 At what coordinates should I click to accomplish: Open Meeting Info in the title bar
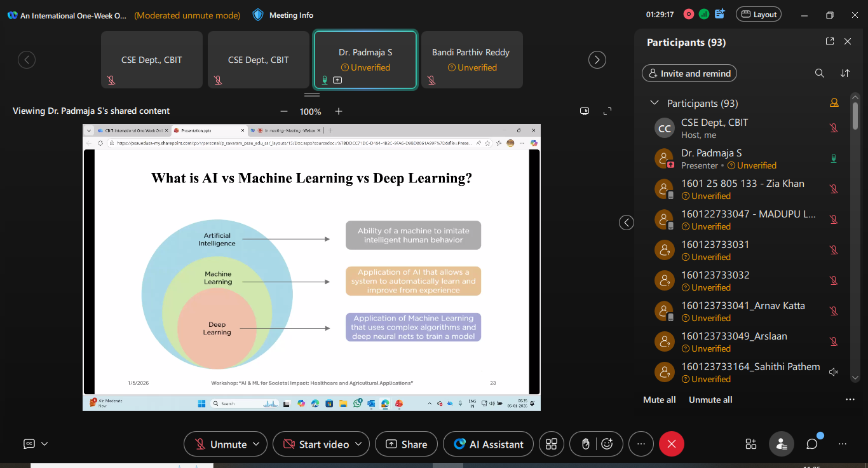click(283, 15)
